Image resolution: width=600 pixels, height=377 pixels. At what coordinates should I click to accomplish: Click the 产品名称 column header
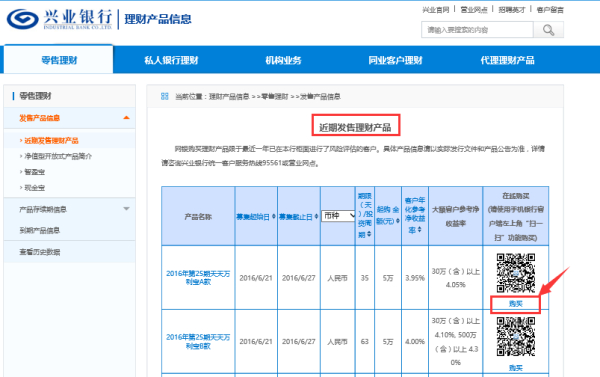click(198, 217)
